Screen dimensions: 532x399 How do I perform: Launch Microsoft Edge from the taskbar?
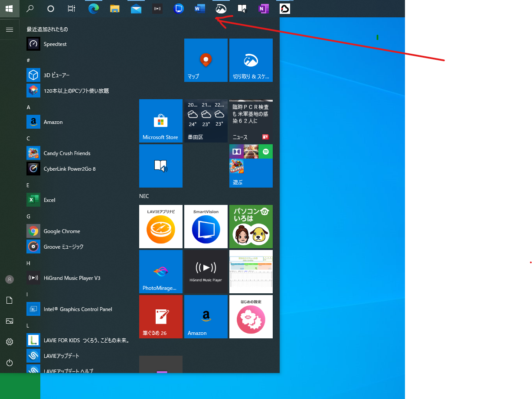pos(93,9)
